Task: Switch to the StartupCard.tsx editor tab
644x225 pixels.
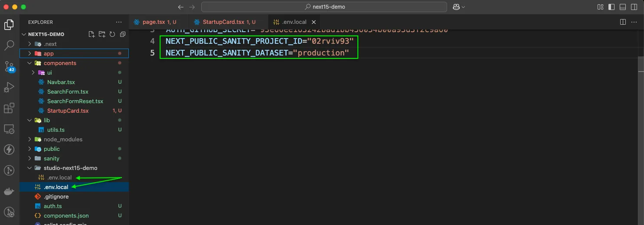Action: [229, 22]
